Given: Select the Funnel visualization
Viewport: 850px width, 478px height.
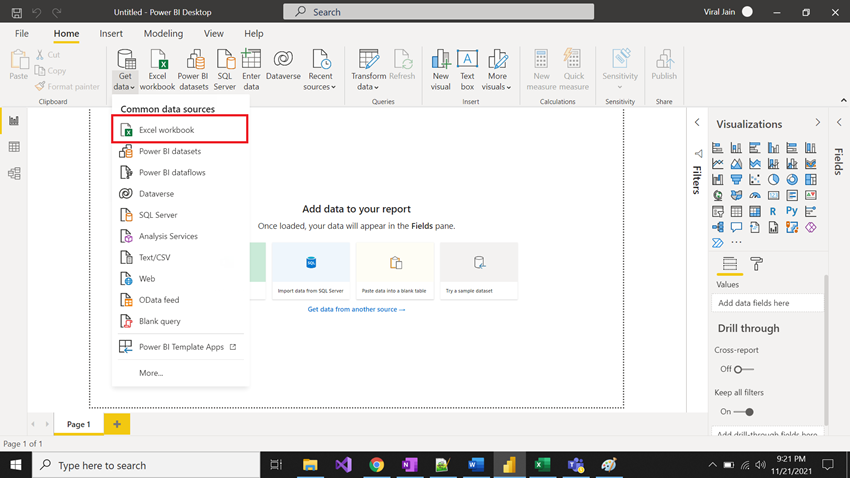Looking at the screenshot, I should pos(736,179).
